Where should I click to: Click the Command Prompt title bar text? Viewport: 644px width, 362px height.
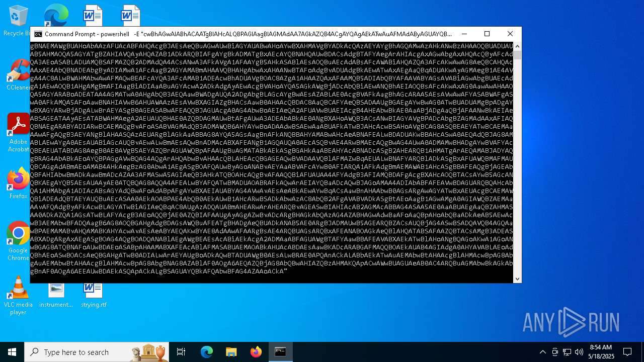coord(248,34)
